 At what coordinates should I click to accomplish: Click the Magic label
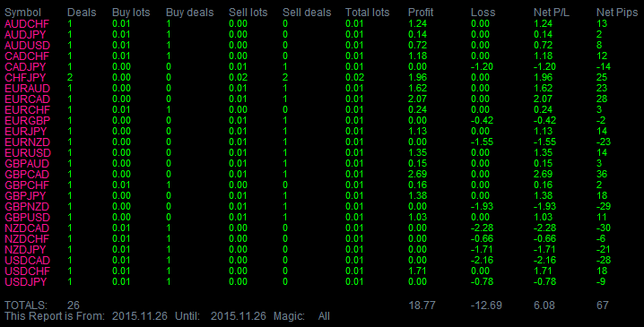[x=289, y=316]
